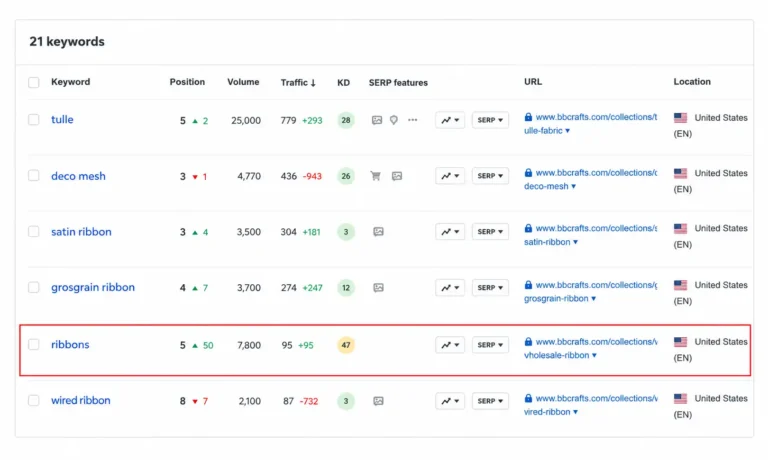The image size is (768, 460).
Task: Sort by Position column header
Action: pyautogui.click(x=187, y=82)
